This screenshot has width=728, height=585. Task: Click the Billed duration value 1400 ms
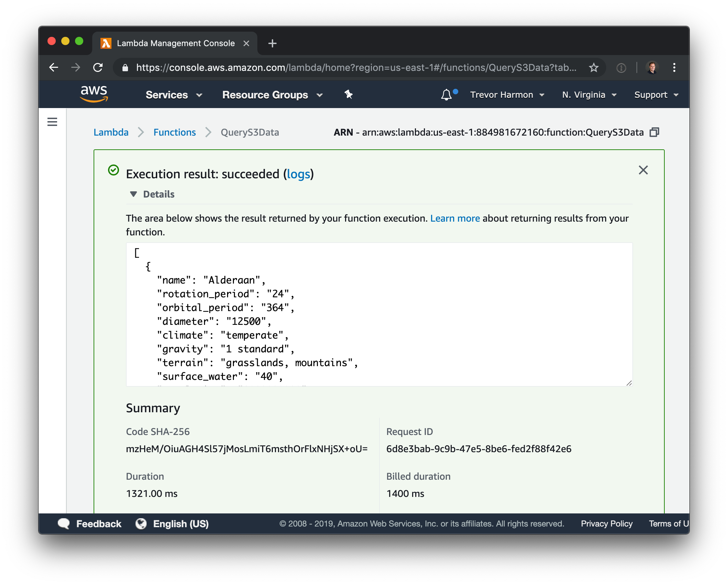pos(405,493)
